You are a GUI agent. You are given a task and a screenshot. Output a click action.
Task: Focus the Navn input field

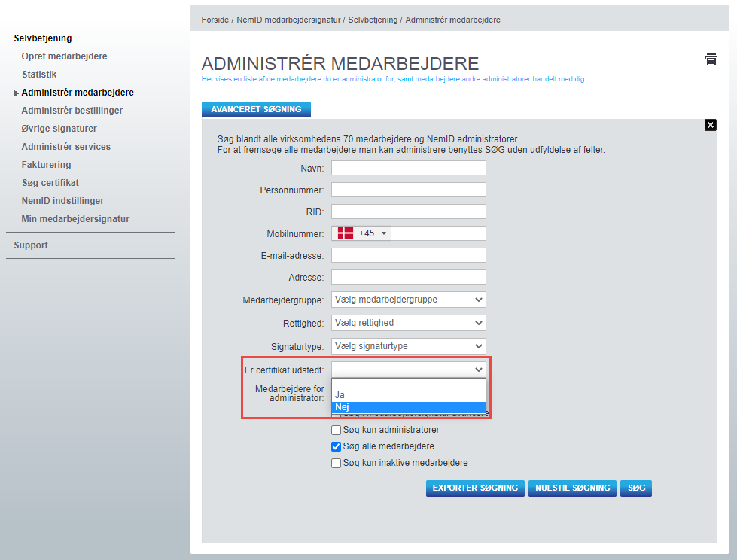point(409,168)
